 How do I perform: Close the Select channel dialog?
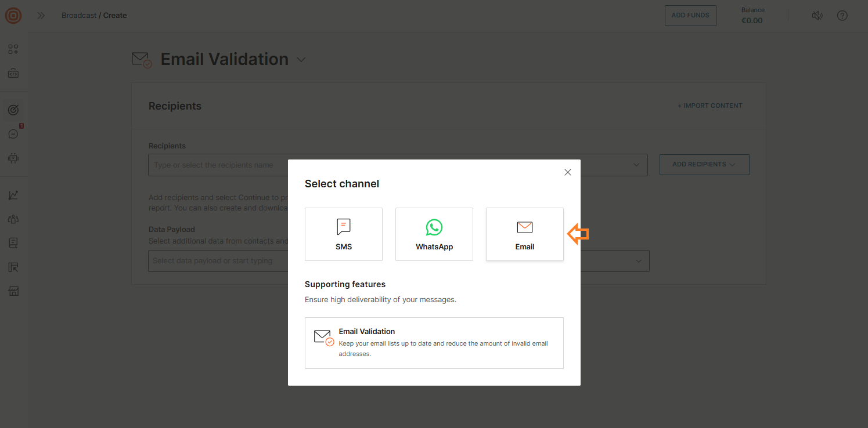pos(567,172)
